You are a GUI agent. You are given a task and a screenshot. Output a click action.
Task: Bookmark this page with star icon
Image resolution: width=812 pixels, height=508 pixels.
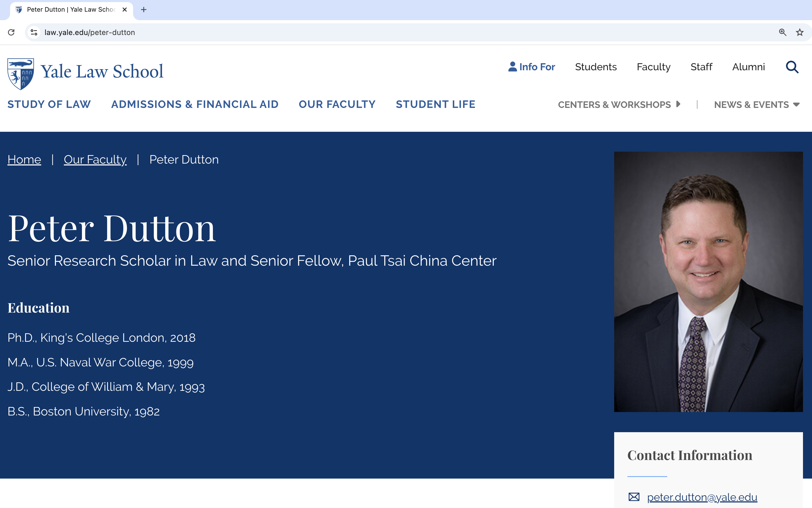click(800, 32)
